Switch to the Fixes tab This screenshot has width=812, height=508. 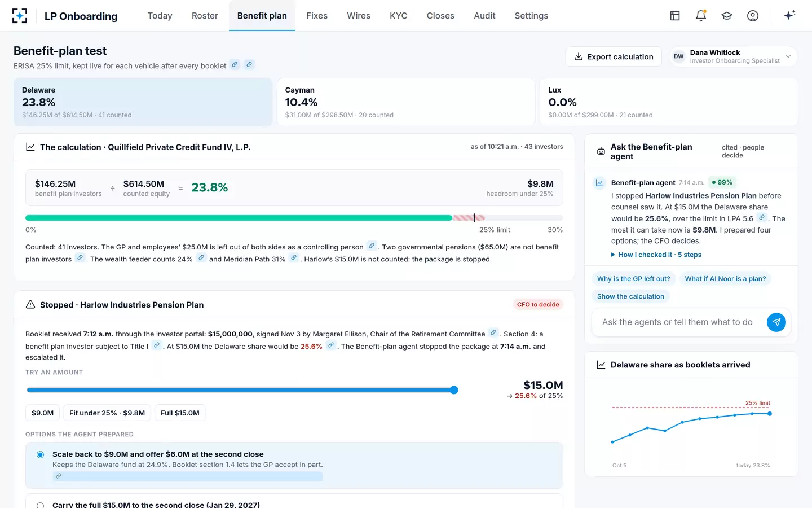(x=317, y=16)
